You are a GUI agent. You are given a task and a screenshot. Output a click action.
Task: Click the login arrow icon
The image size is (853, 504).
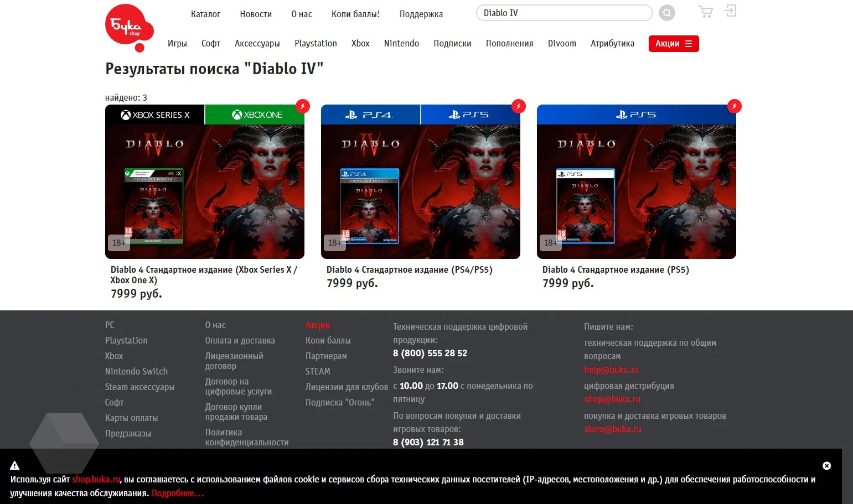point(731,11)
